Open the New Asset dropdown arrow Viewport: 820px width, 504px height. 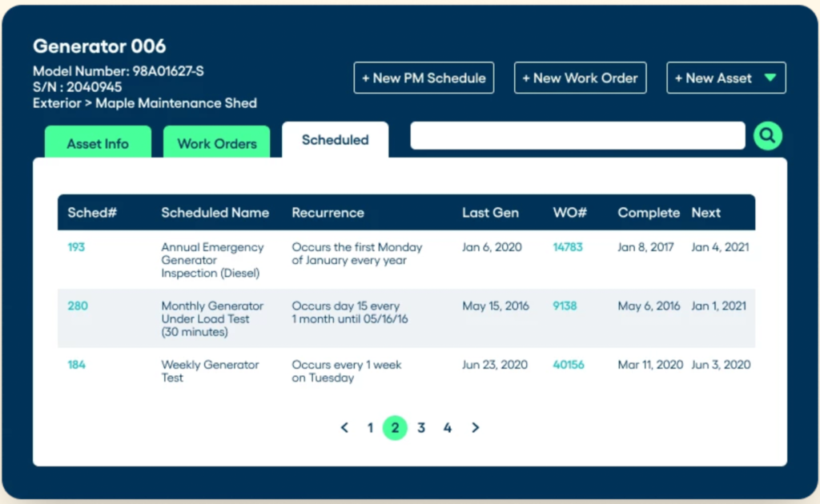[770, 78]
